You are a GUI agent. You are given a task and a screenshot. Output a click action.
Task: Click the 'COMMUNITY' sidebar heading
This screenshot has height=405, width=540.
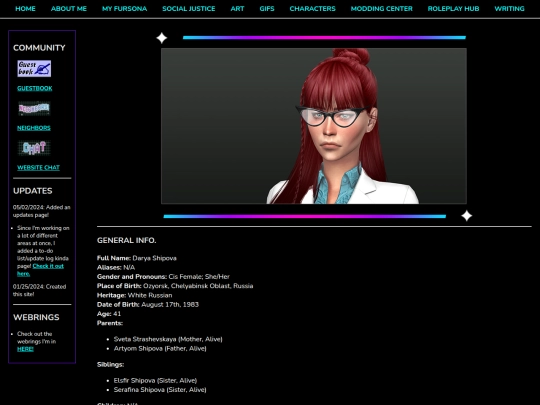tap(39, 48)
